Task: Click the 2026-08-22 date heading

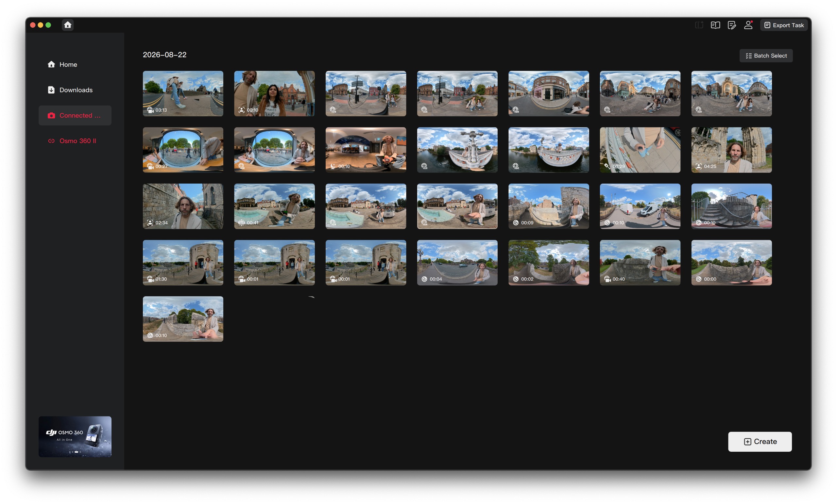Action: click(x=164, y=55)
